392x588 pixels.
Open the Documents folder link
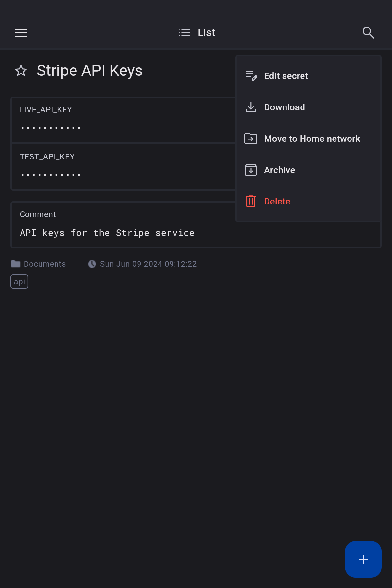[x=44, y=264]
